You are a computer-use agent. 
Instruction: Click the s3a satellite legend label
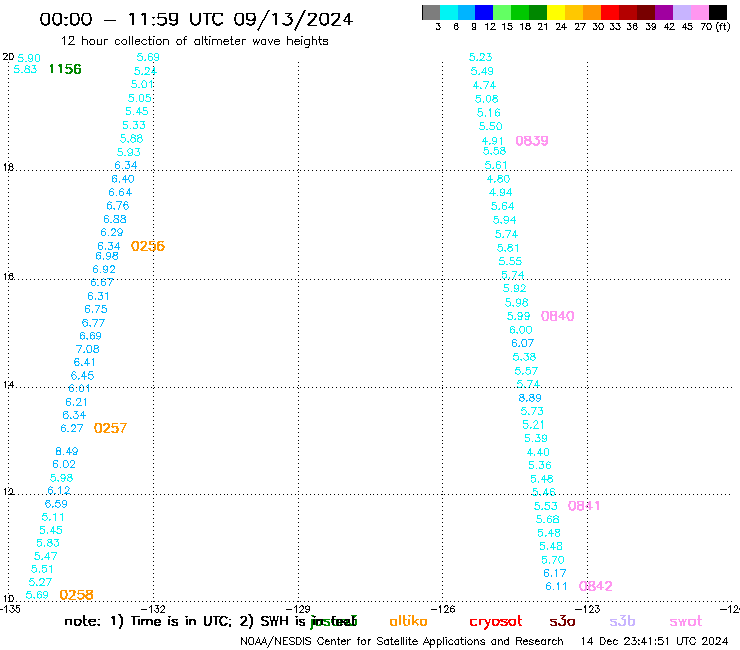562,621
